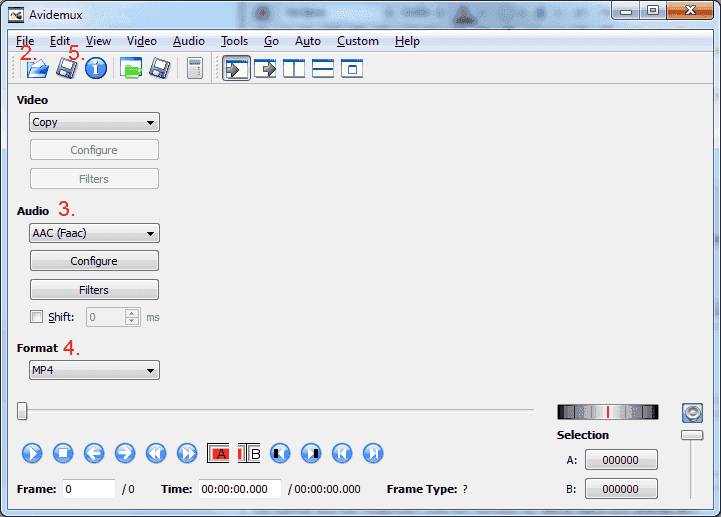Open the Help menu

[407, 41]
